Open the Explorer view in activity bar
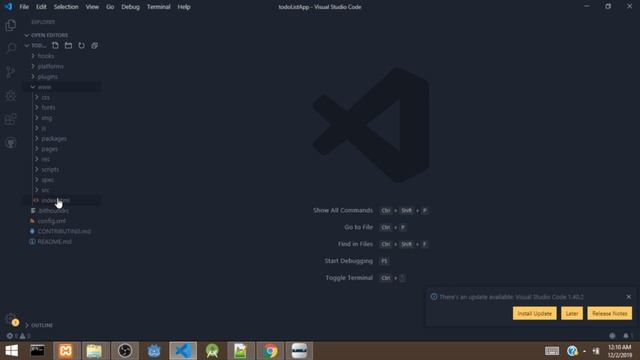This screenshot has height=360, width=640. coord(11,25)
